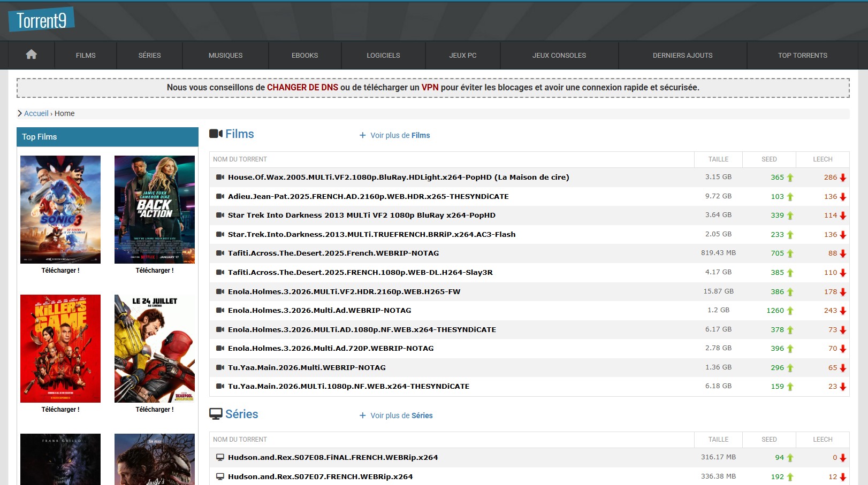Open the Back in Action poster
Image resolution: width=868 pixels, height=485 pixels.
pyautogui.click(x=155, y=210)
